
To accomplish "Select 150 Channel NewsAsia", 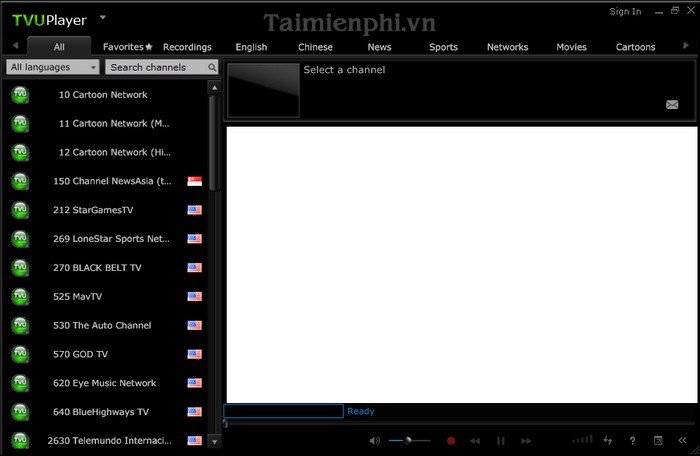I will (x=105, y=181).
